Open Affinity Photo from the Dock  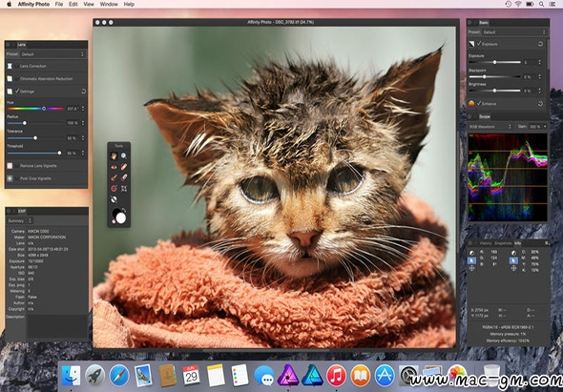288,376
